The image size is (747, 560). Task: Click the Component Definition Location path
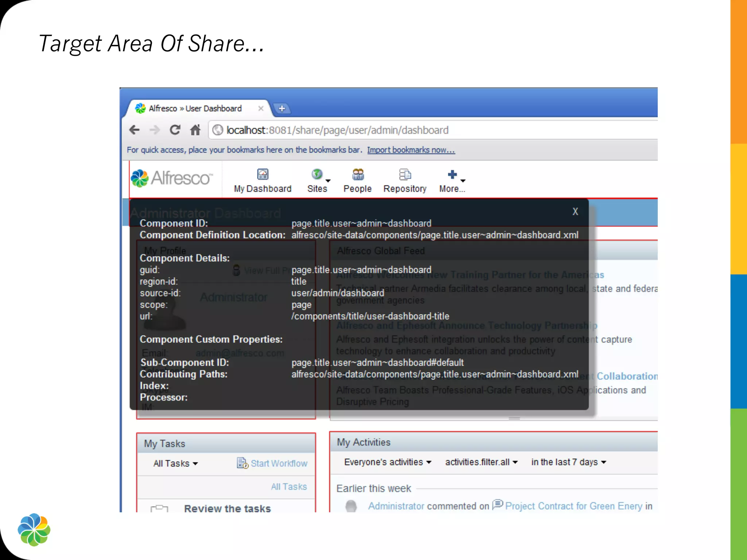[x=435, y=235]
